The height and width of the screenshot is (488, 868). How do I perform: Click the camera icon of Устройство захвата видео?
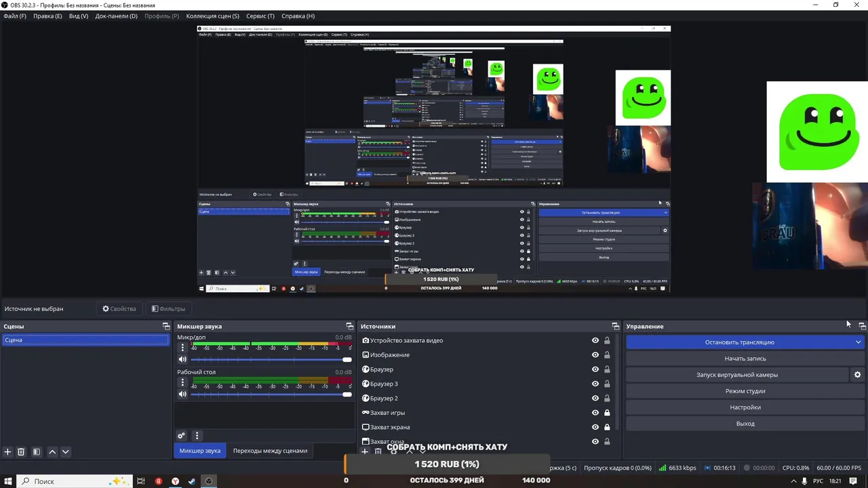(366, 340)
